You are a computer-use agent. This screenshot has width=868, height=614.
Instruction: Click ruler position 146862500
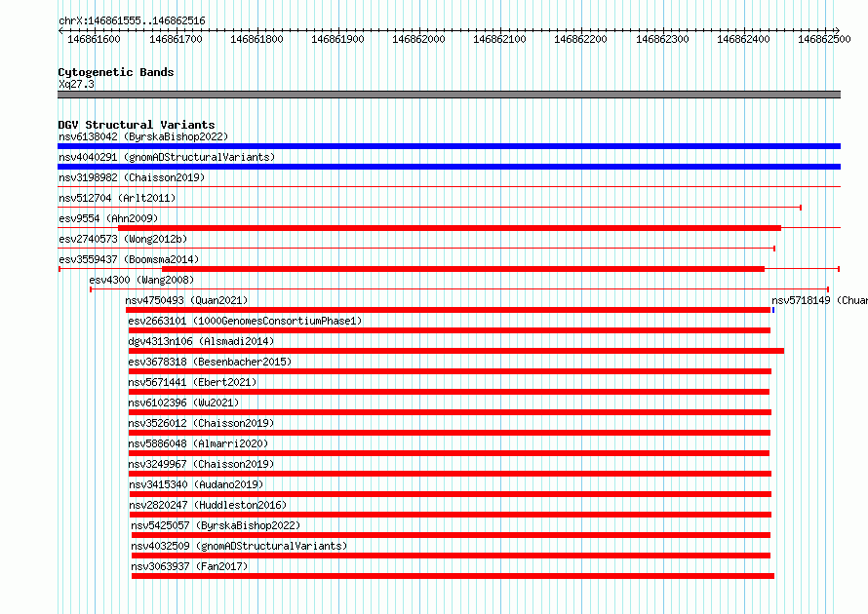(824, 39)
